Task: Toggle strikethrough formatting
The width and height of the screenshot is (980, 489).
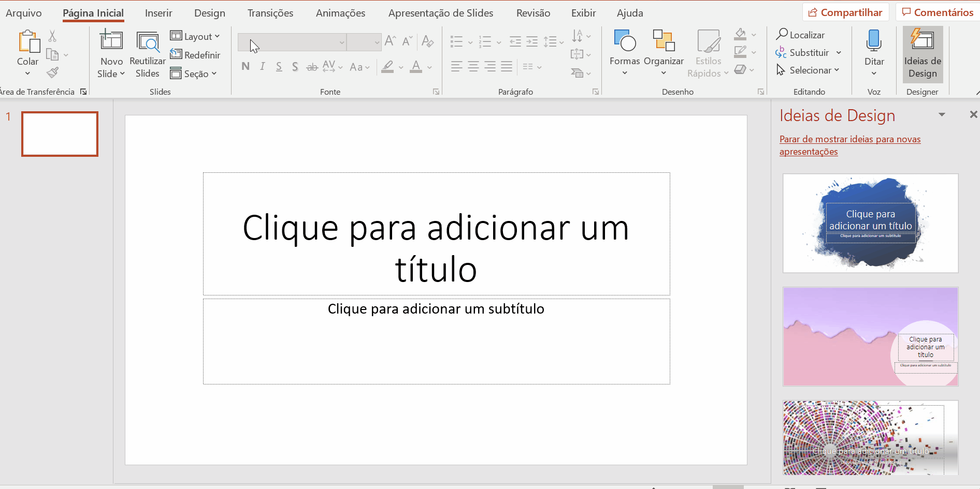Action: click(x=312, y=67)
